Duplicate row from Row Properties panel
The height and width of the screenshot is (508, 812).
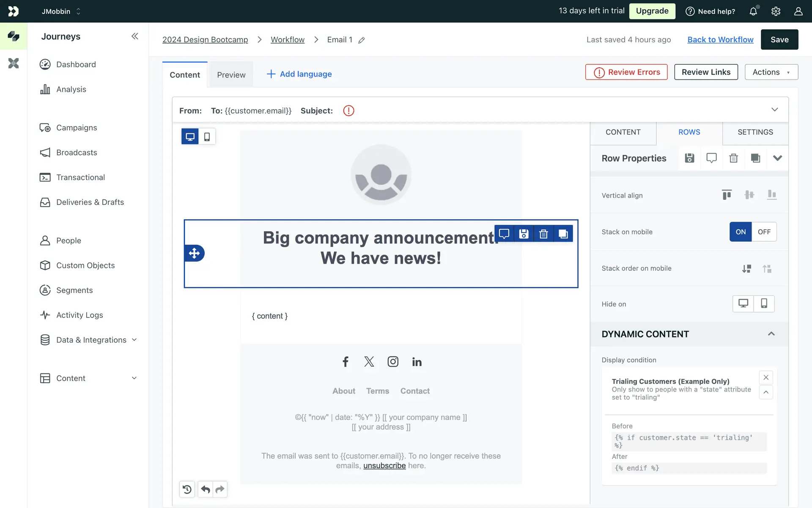tap(755, 158)
